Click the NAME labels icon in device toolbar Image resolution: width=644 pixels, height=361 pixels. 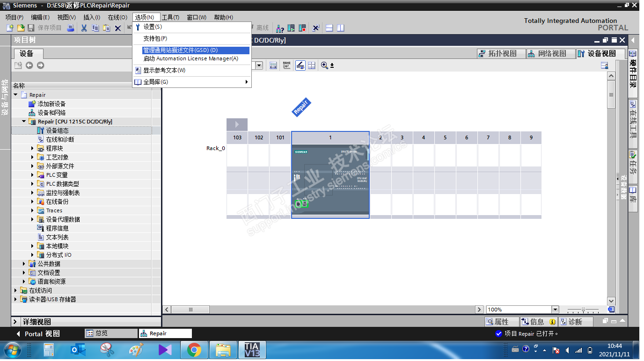(287, 65)
